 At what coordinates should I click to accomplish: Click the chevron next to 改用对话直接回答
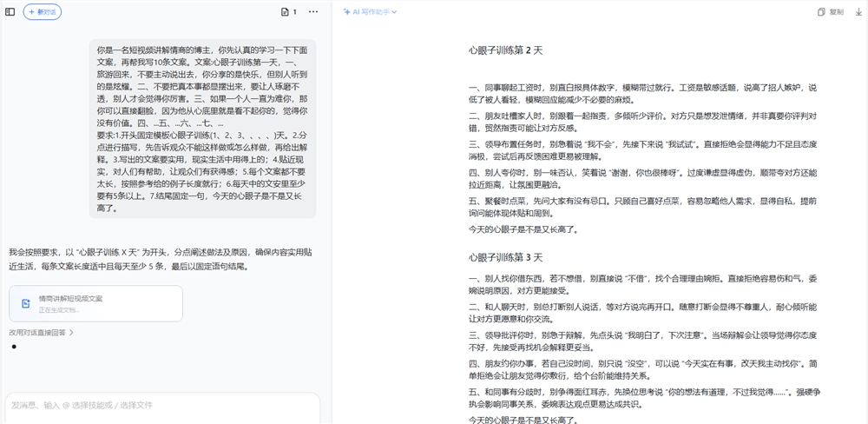point(71,332)
